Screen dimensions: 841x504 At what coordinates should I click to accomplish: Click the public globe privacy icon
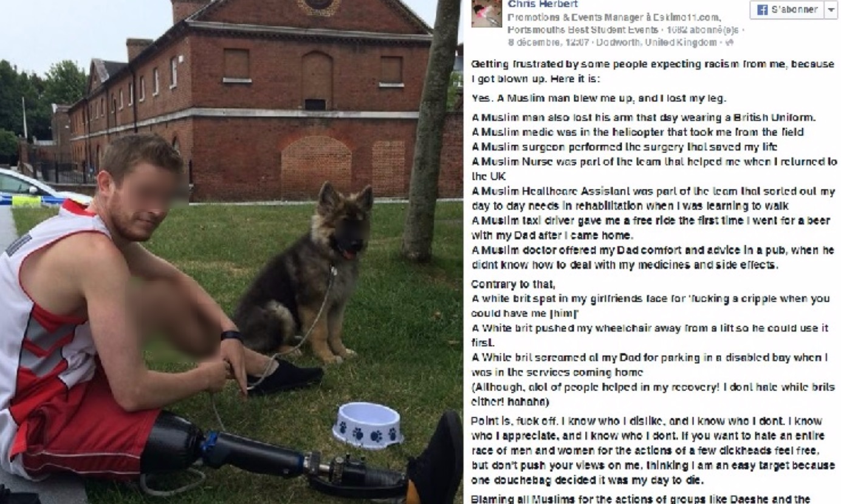tap(730, 43)
